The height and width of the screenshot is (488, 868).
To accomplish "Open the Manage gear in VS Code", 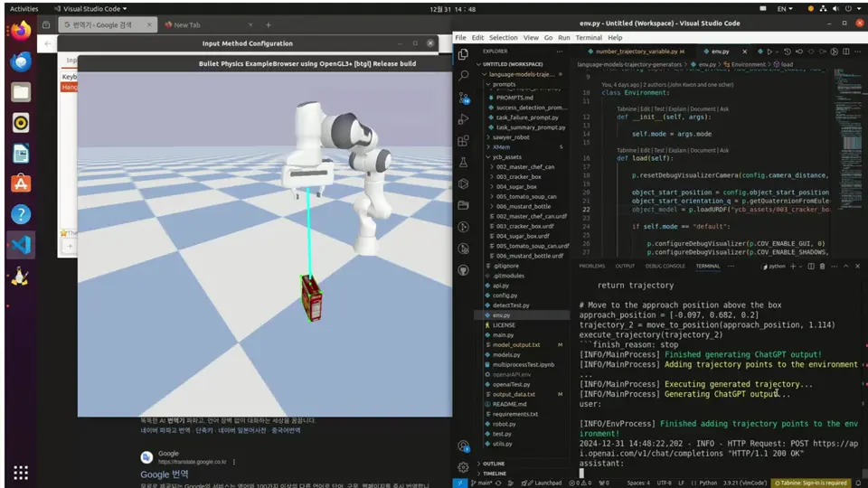I will click(463, 467).
